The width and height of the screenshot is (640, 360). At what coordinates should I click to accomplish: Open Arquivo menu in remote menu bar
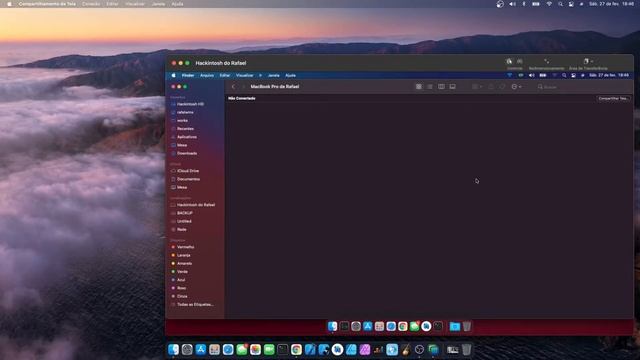(207, 76)
